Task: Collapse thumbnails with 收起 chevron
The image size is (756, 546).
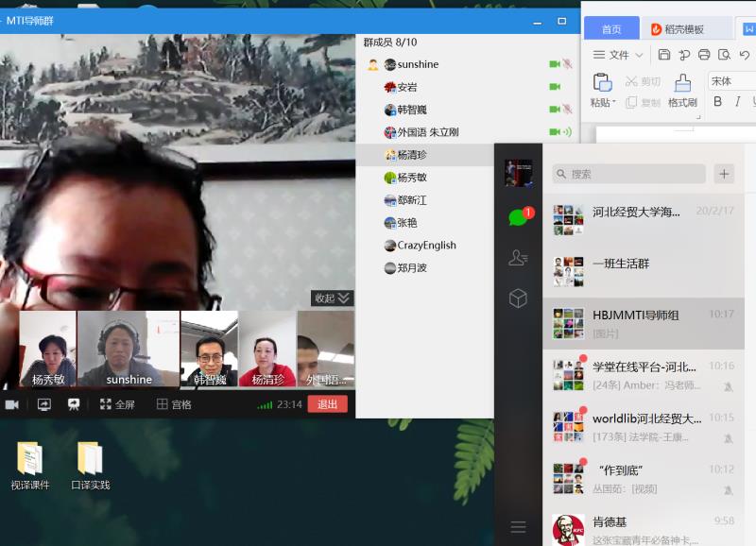Action: pyautogui.click(x=333, y=299)
